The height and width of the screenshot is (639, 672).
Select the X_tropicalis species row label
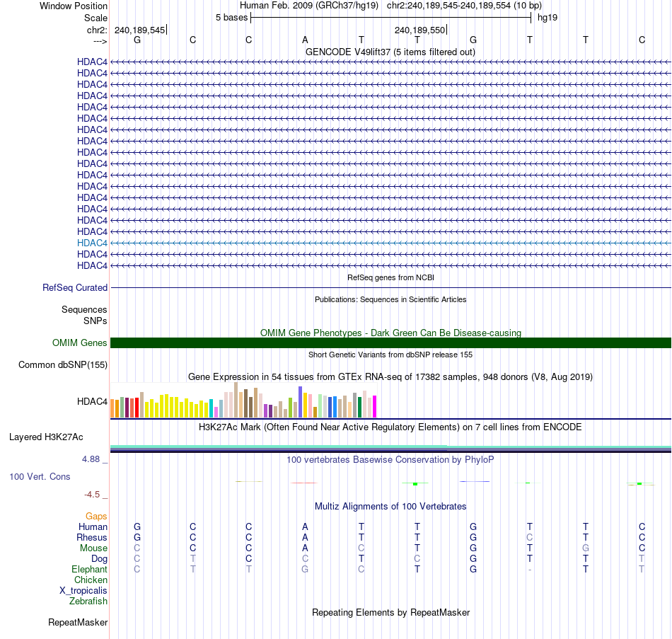[x=83, y=591]
